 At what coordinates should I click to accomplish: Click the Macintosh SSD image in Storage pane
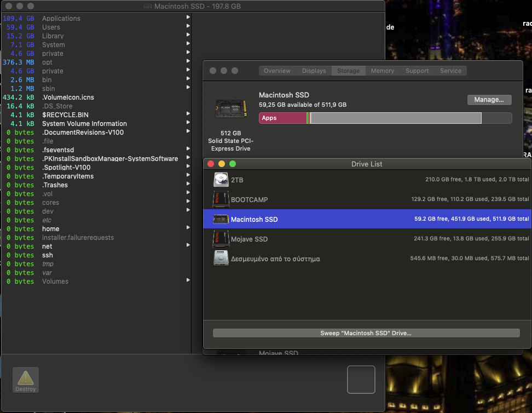(x=232, y=109)
